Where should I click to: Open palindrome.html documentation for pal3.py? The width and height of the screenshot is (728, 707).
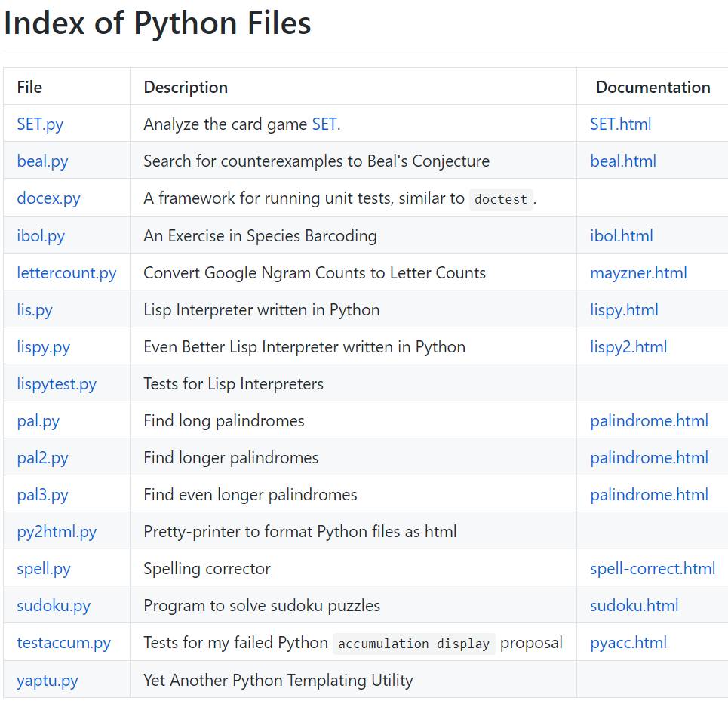tap(649, 495)
